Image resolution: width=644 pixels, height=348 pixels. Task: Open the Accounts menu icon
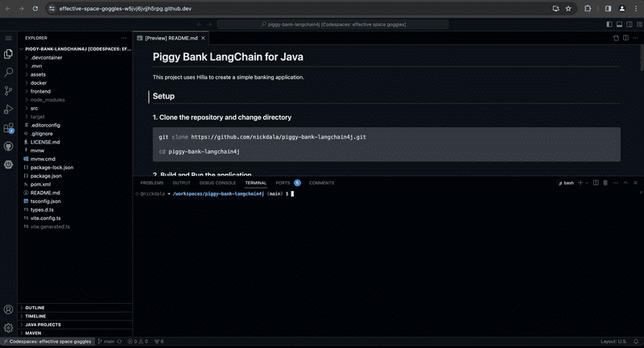(x=8, y=309)
